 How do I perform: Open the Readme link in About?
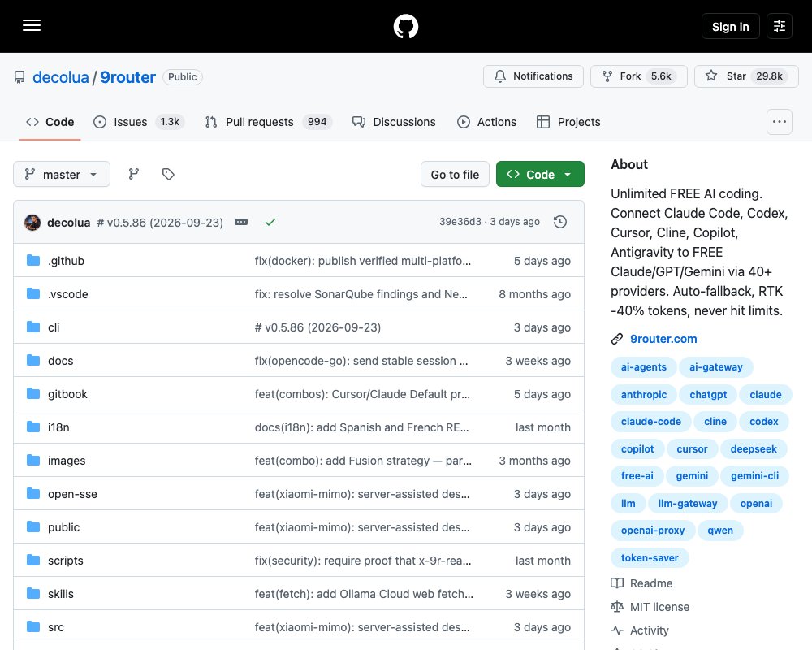(641, 583)
